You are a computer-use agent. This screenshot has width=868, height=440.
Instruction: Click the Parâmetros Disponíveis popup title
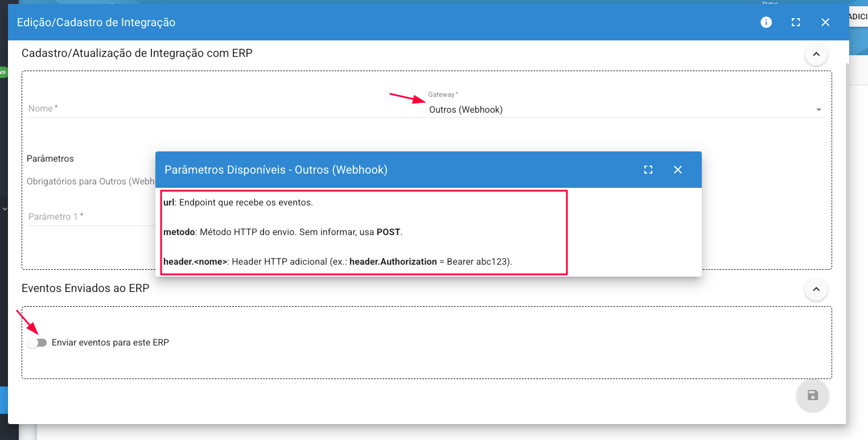point(276,170)
